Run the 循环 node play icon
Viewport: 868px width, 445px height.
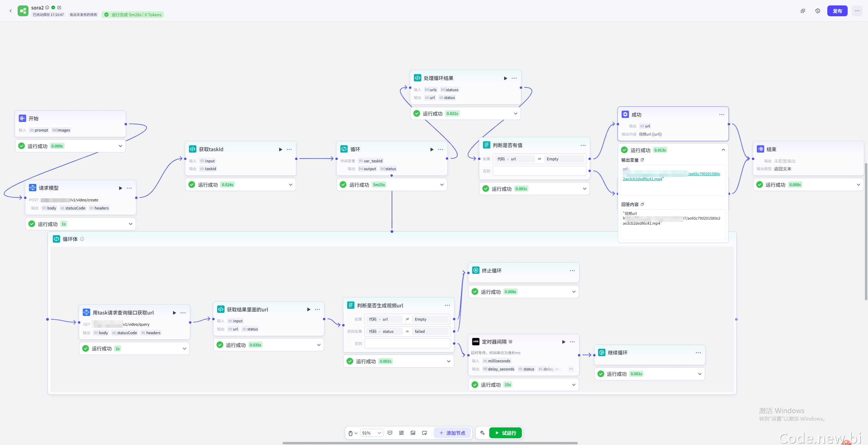[432, 149]
